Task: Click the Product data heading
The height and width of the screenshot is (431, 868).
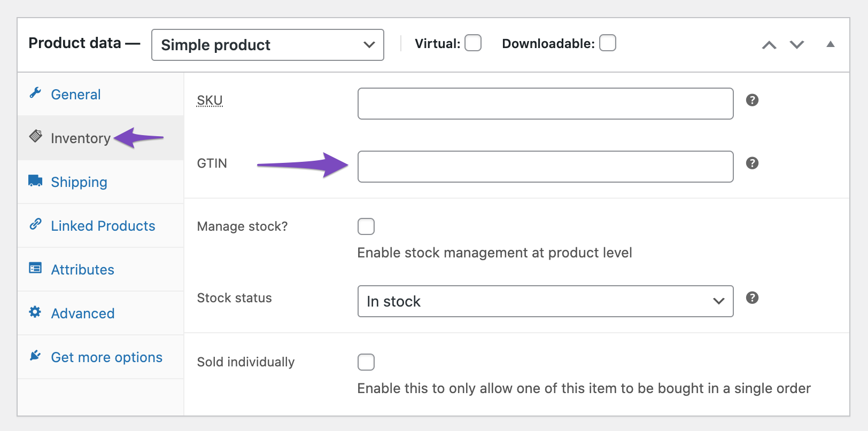Action: pyautogui.click(x=75, y=43)
